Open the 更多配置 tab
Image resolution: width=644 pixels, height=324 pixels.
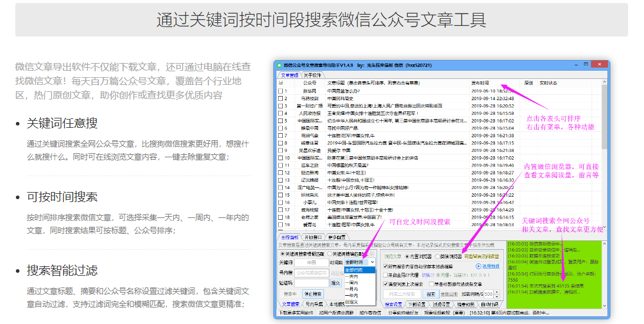pos(337,237)
